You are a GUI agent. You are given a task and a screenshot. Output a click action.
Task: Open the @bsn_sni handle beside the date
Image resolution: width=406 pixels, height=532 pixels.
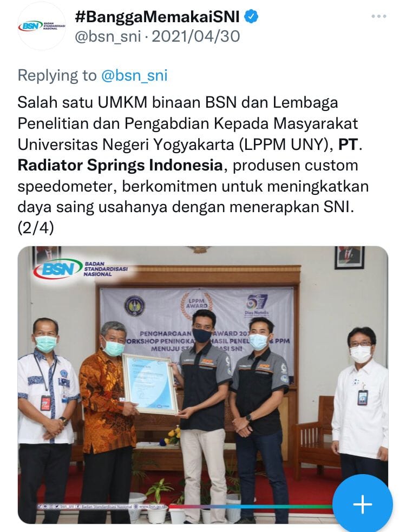(108, 37)
